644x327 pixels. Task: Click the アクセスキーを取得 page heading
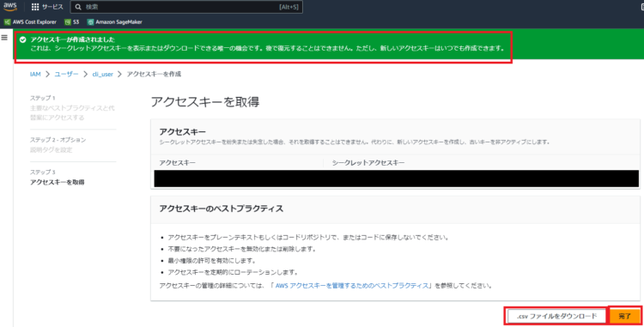(x=205, y=102)
